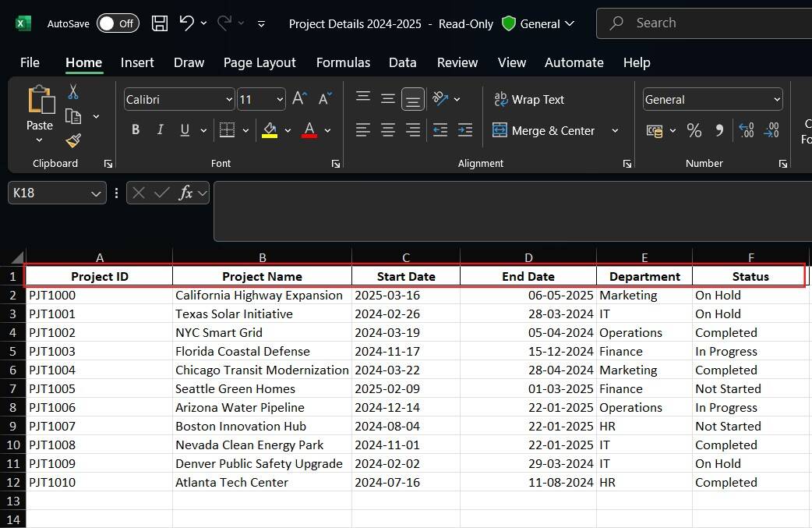Apply the Percent number format
The width and height of the screenshot is (812, 528).
694,130
